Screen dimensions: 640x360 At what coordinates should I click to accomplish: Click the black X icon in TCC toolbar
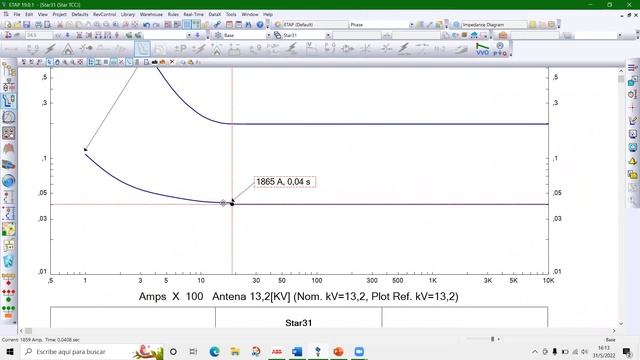point(172,62)
